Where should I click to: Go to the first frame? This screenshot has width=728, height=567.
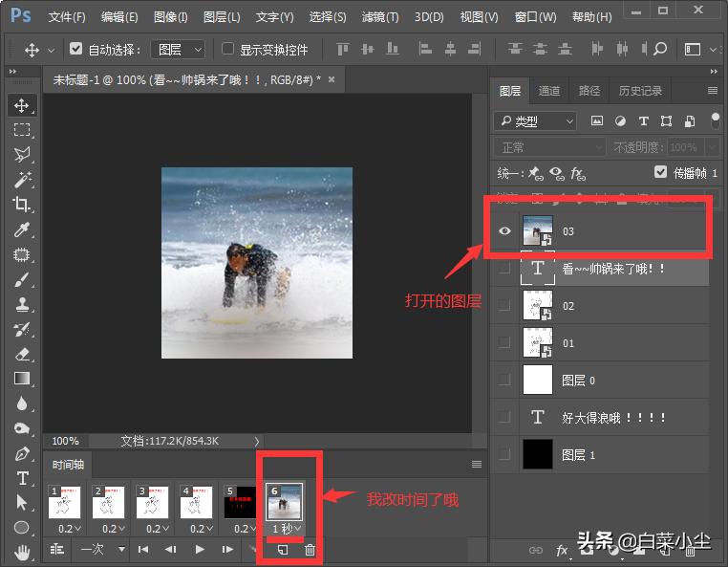(x=143, y=550)
